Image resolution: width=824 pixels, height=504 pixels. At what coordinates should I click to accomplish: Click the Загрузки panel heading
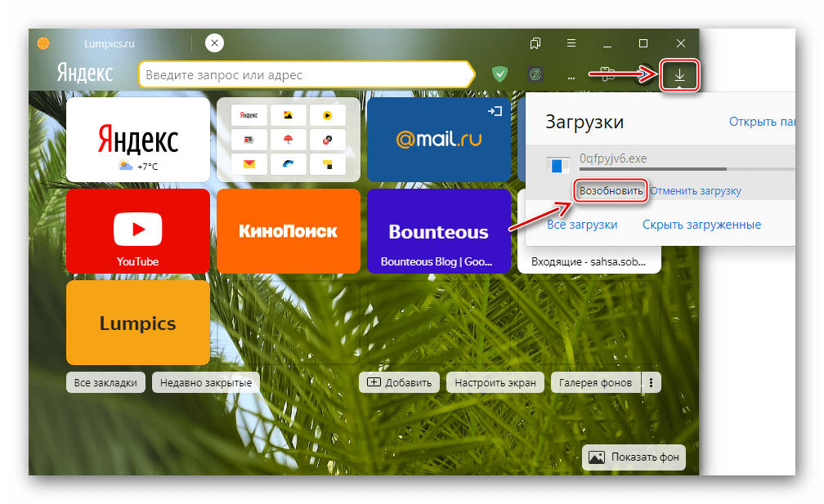(584, 122)
